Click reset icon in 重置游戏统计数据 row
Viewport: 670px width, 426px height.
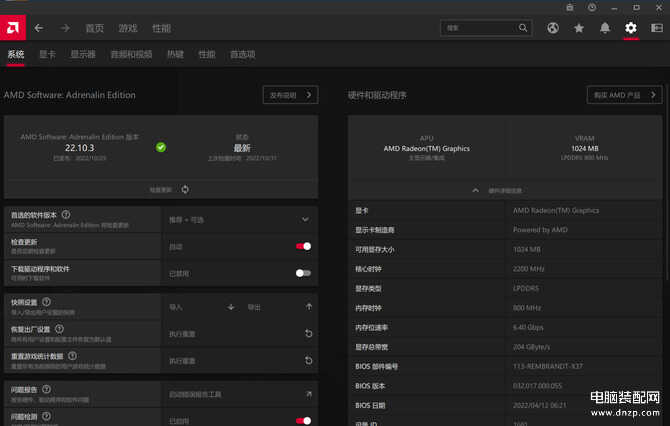(x=309, y=361)
